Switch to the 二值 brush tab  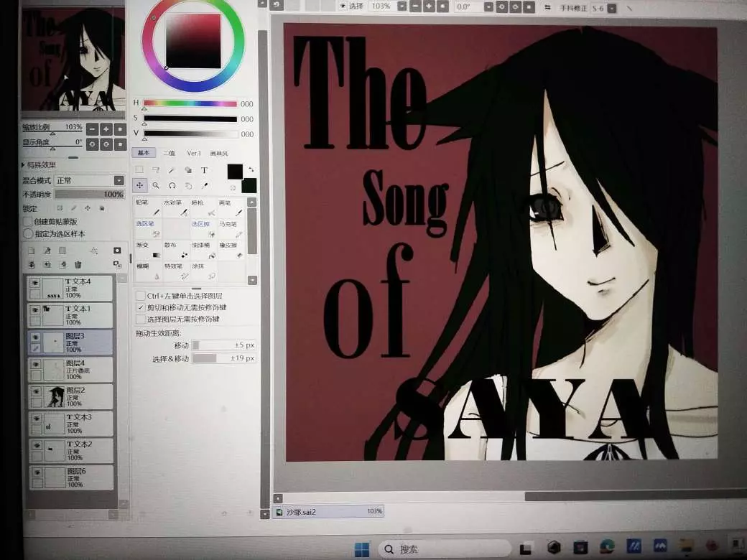pyautogui.click(x=169, y=153)
